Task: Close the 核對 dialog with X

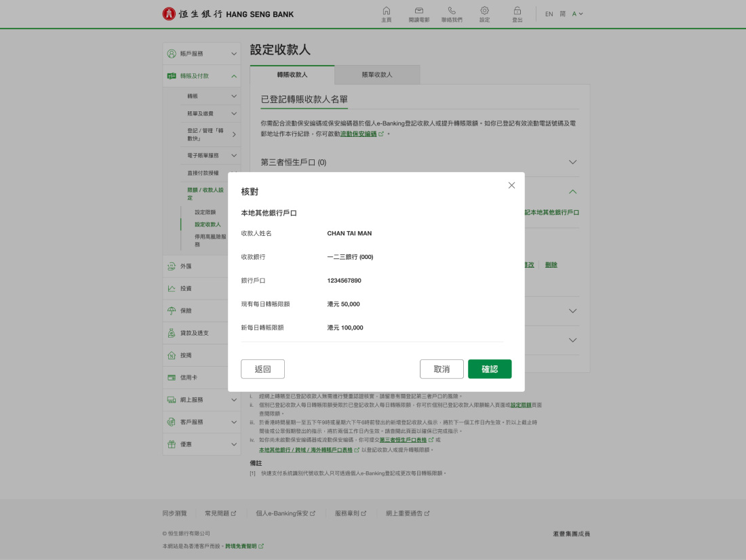Action: 511,185
